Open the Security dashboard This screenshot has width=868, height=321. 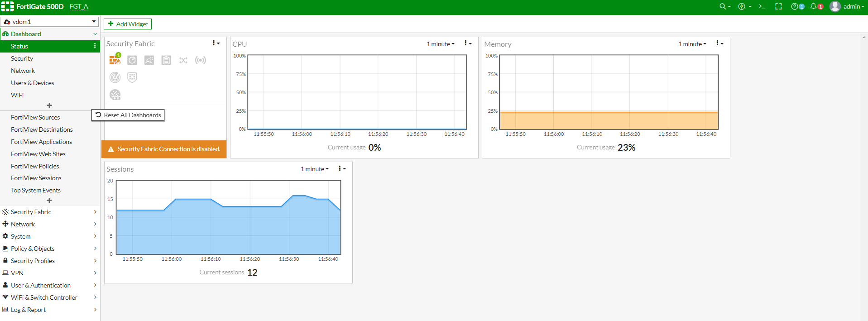[x=50, y=58]
